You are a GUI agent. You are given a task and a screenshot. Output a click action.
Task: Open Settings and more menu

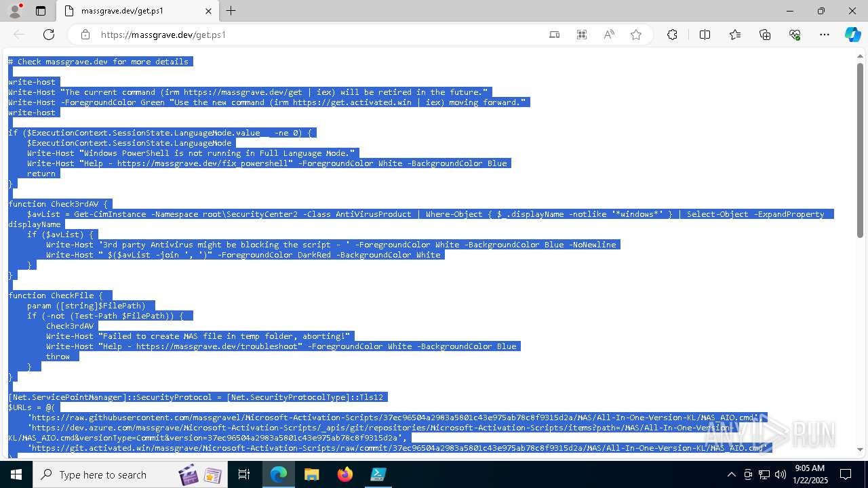point(825,35)
